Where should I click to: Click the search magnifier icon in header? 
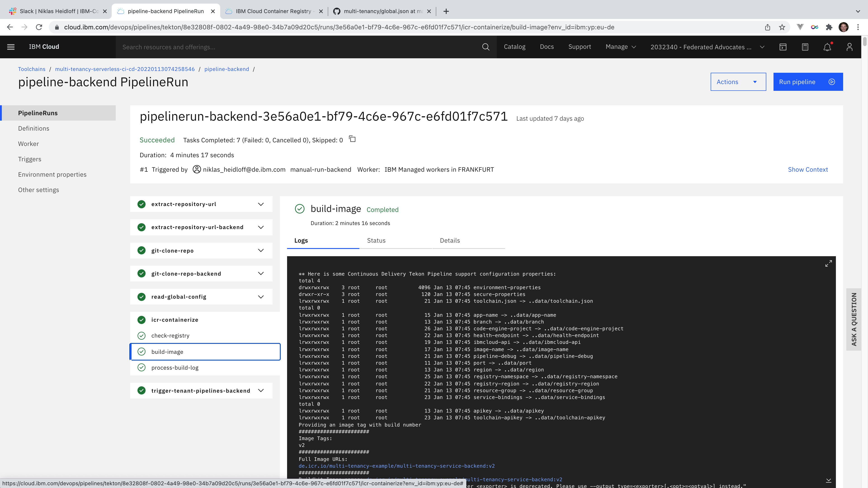[x=486, y=47]
